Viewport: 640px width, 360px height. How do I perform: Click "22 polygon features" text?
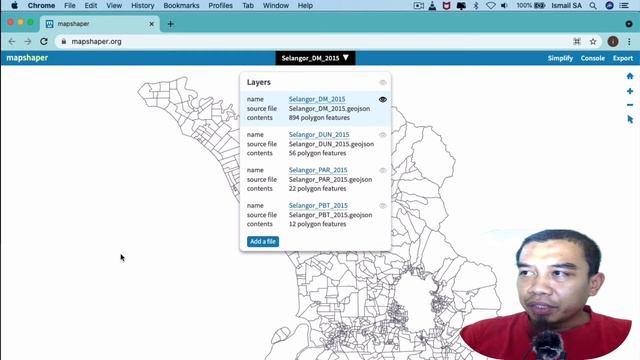tap(318, 189)
